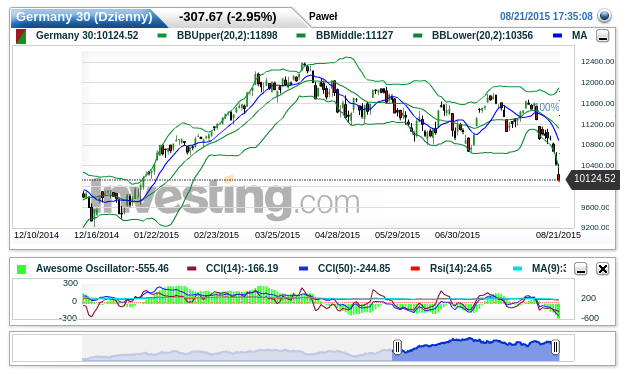Image resolution: width=626 pixels, height=374 pixels.
Task: Click the MA blue legend marker
Action: (x=557, y=36)
